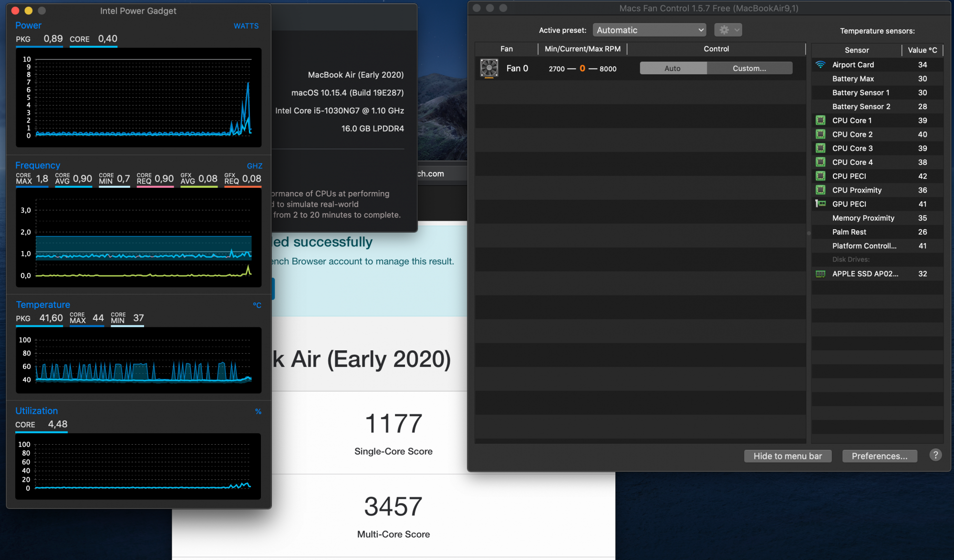Switch Fan 0 control to Auto
The width and height of the screenshot is (954, 560).
coord(673,68)
